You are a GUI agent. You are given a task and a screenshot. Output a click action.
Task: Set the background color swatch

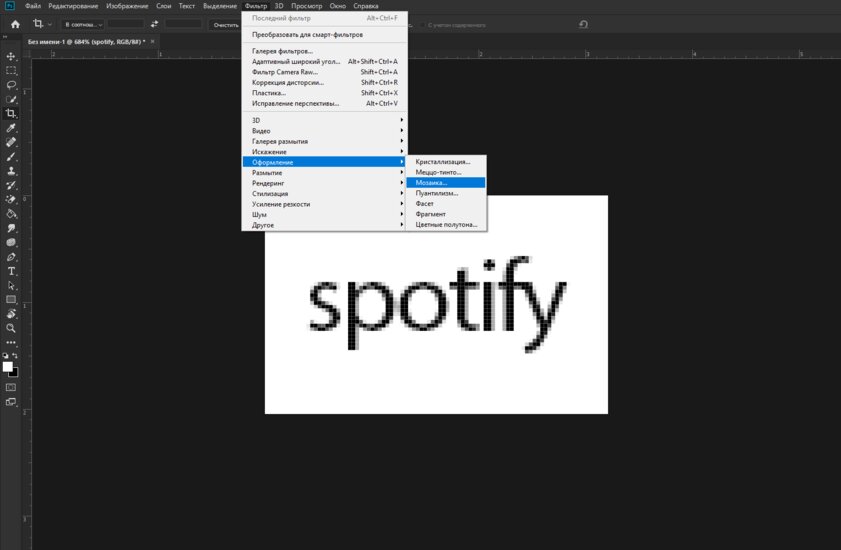click(15, 374)
